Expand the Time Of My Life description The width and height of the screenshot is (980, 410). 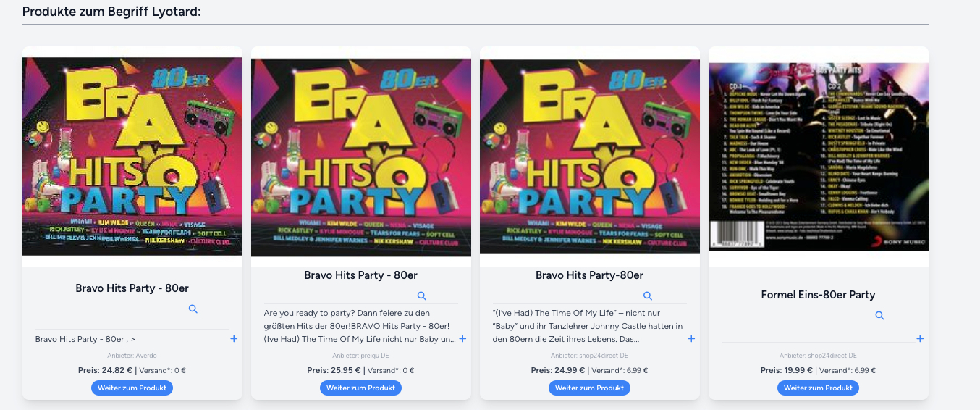coord(691,338)
